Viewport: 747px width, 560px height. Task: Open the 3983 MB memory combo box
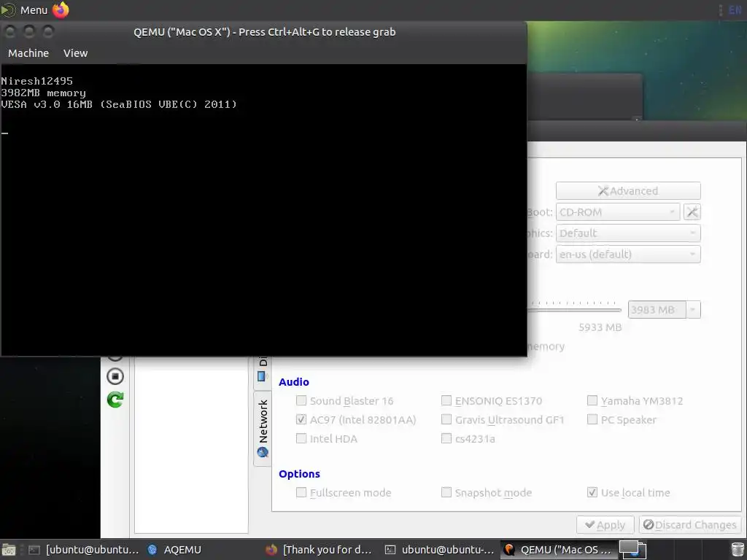(664, 309)
